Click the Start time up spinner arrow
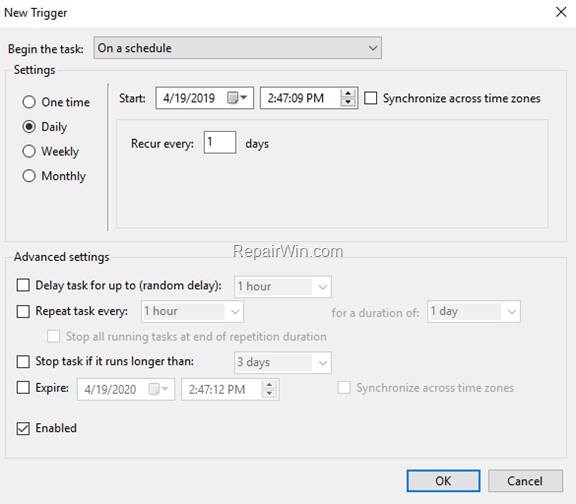Viewport: 576px width, 504px height. point(348,93)
